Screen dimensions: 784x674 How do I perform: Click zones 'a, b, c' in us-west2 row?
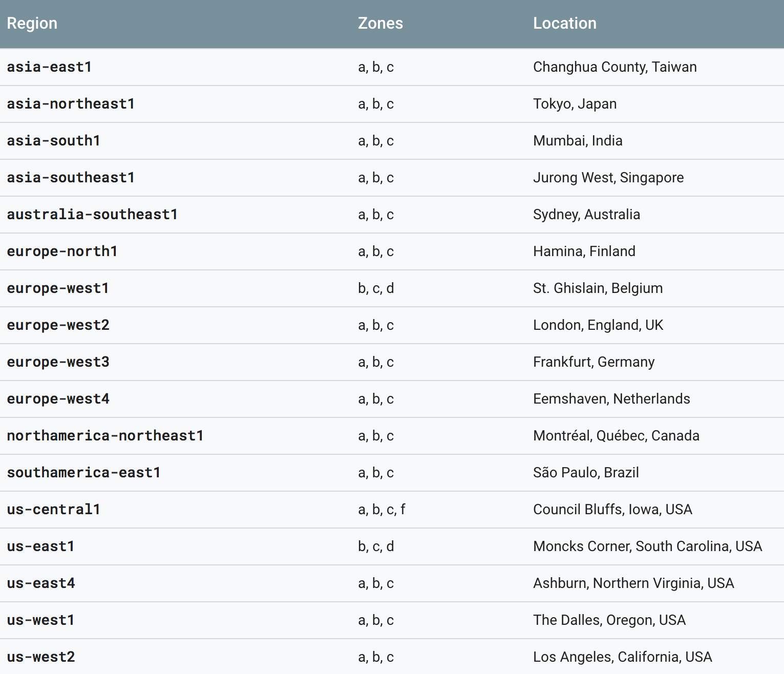(376, 657)
